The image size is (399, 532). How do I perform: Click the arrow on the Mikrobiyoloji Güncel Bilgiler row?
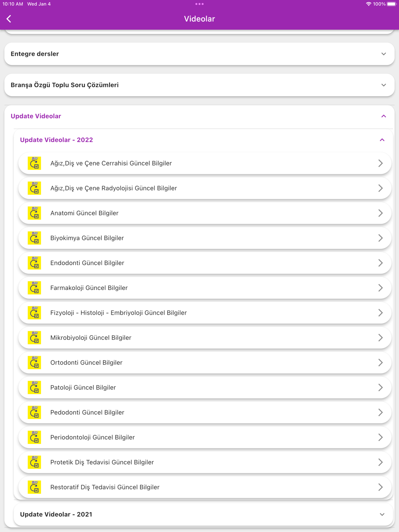click(x=380, y=338)
